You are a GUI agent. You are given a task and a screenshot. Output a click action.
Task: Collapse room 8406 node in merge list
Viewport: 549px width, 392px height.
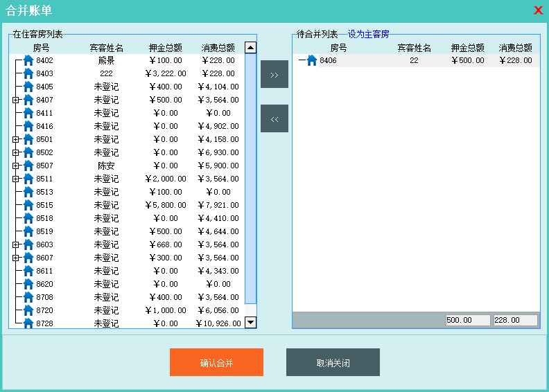302,60
